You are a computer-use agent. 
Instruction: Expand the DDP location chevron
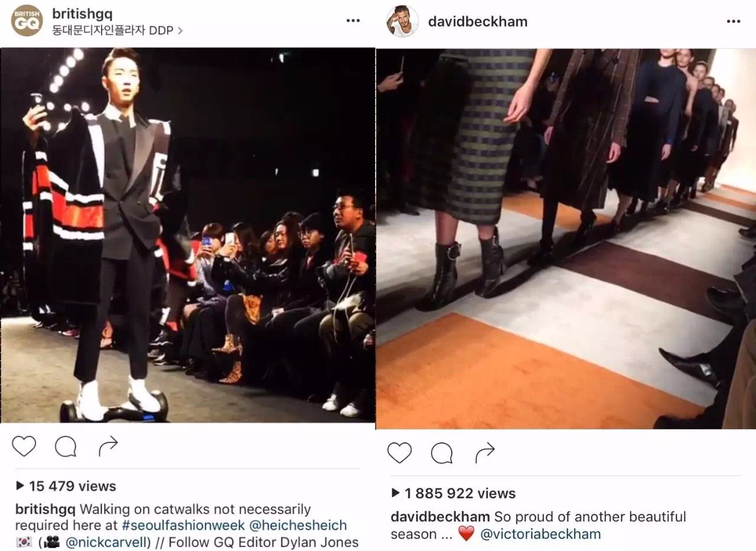180,30
